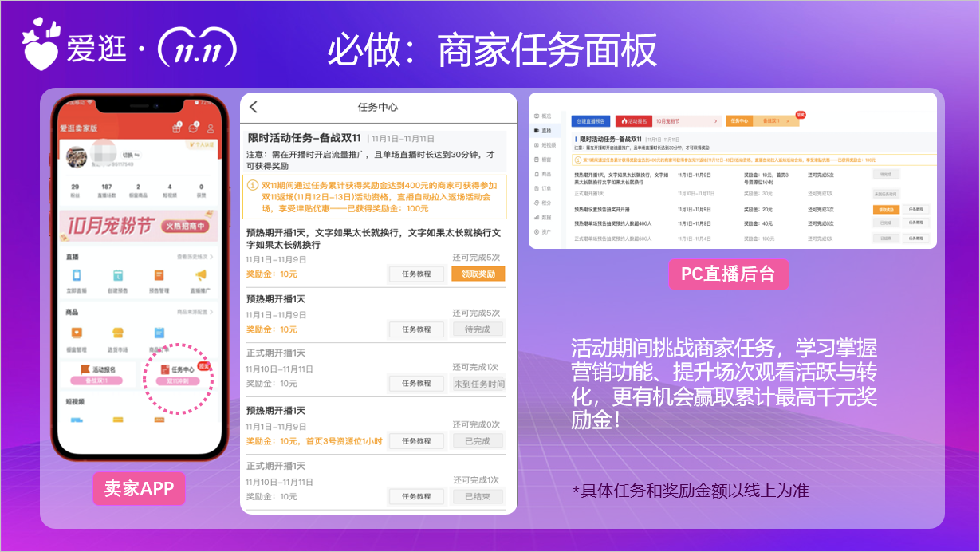Click 任务教程 for the 预约人数超600人 row
This screenshot has height=552, width=980.
[x=916, y=238]
